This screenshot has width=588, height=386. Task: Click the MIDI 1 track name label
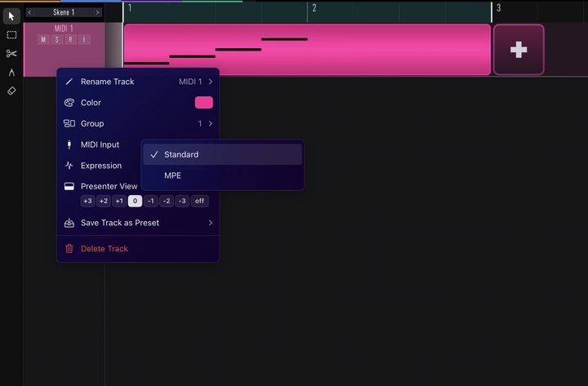click(x=64, y=29)
